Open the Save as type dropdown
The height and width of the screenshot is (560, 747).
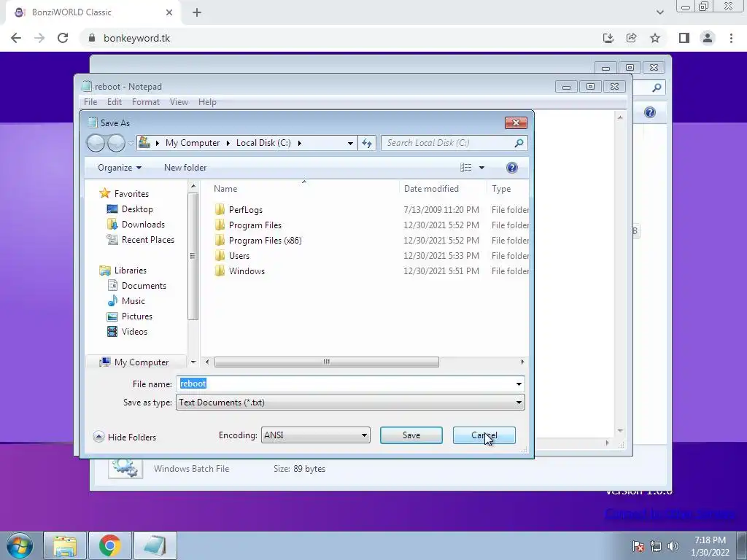(351, 402)
